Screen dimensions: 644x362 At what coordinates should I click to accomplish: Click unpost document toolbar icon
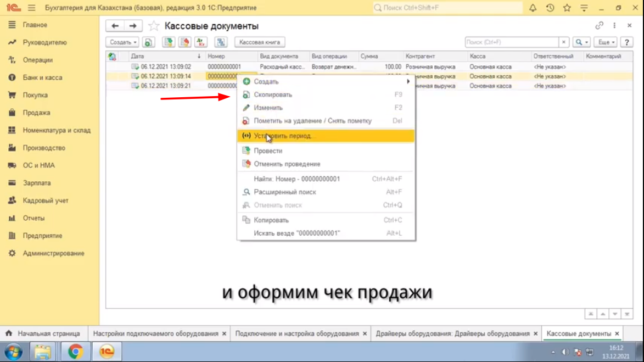click(x=184, y=42)
